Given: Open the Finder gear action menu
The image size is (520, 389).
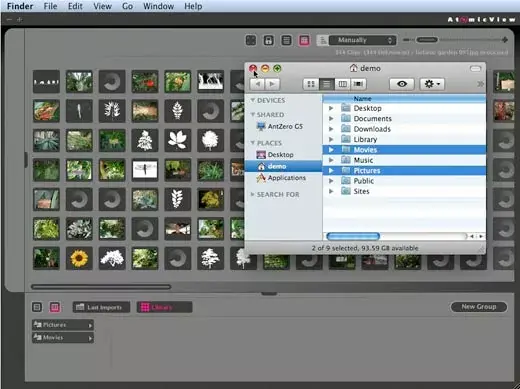Looking at the screenshot, I should (x=432, y=84).
